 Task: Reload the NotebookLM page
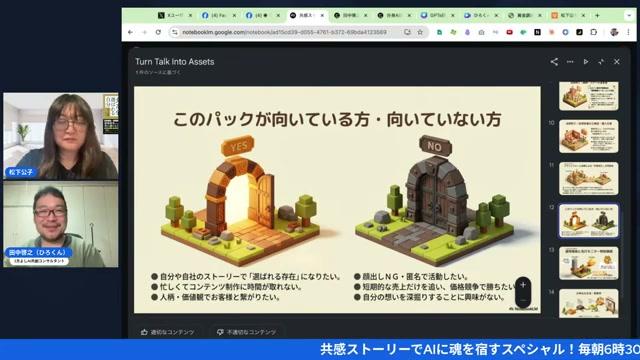point(158,32)
